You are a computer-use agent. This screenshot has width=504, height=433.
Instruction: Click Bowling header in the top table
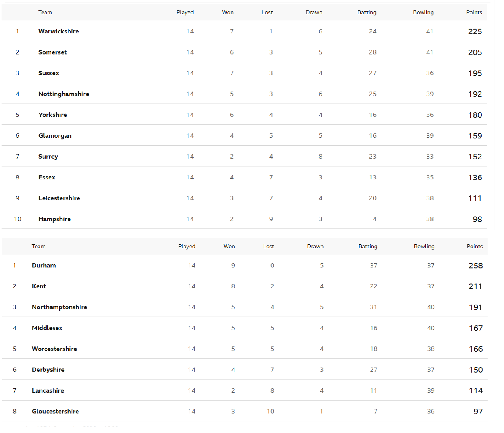coord(423,12)
